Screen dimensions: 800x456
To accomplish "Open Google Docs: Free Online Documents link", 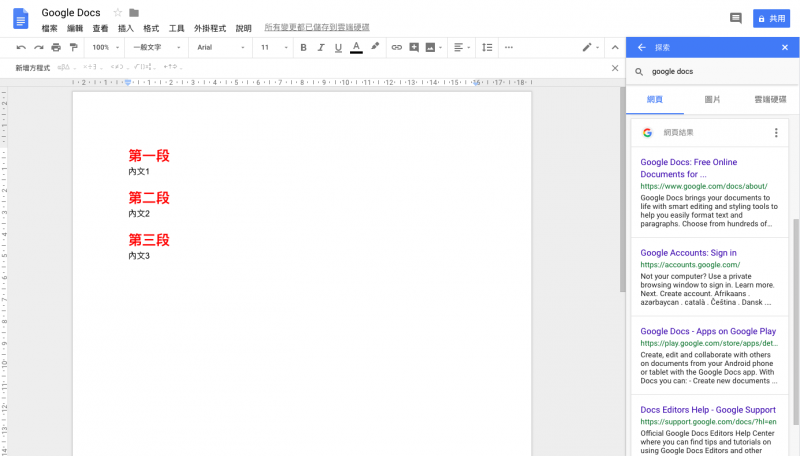I will pos(689,168).
